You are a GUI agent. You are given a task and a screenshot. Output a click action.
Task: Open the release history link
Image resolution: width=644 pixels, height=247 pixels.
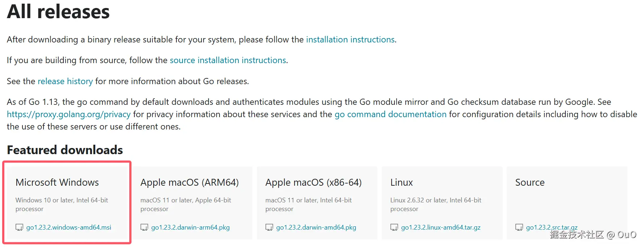tap(65, 81)
